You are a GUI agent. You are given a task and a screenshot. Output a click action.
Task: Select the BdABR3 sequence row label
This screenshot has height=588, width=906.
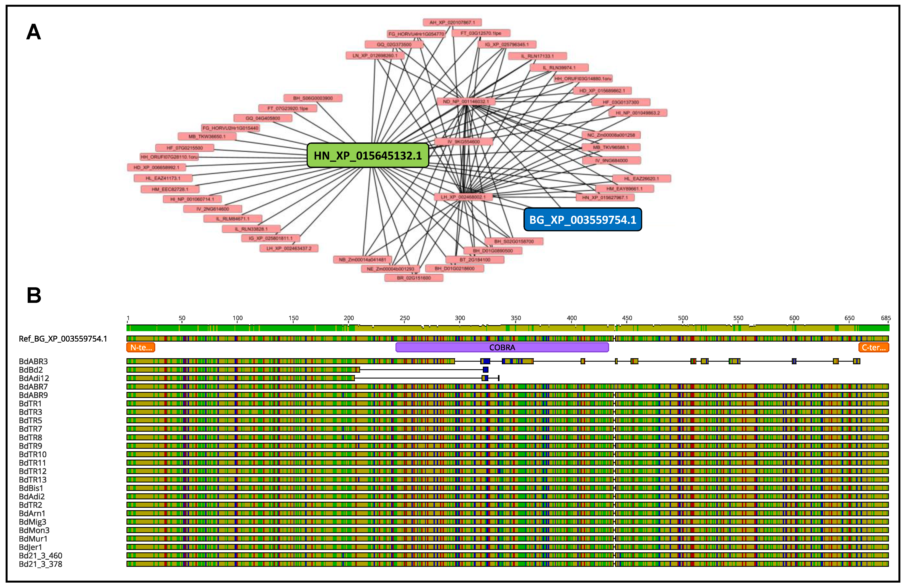coord(34,361)
